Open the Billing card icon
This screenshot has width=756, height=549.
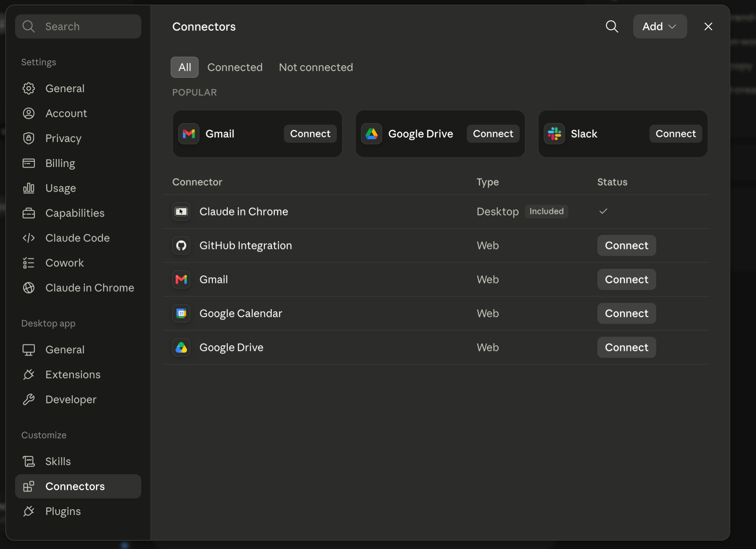29,163
